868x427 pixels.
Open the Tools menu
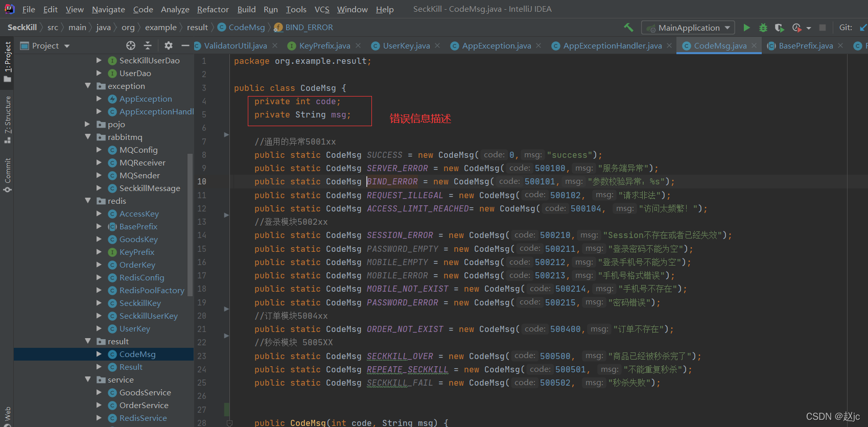pos(296,9)
